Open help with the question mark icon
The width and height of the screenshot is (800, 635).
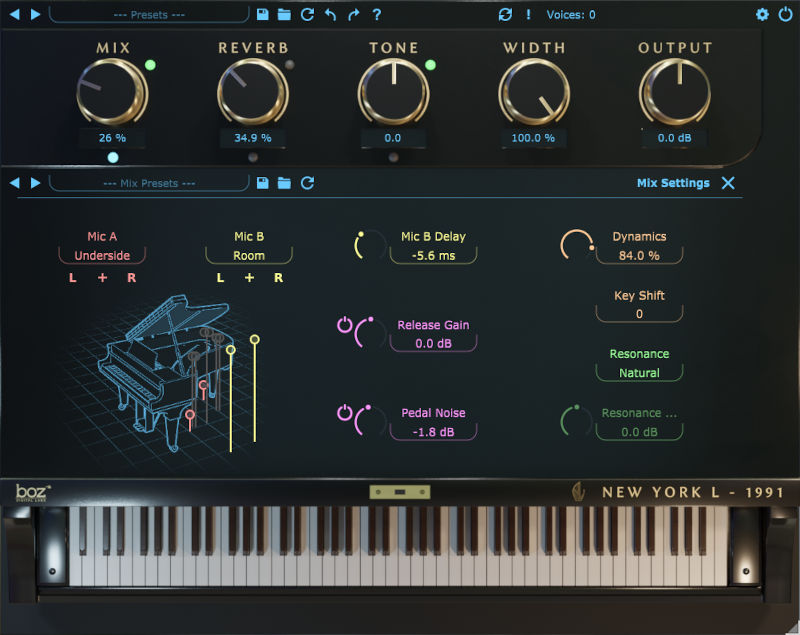376,14
